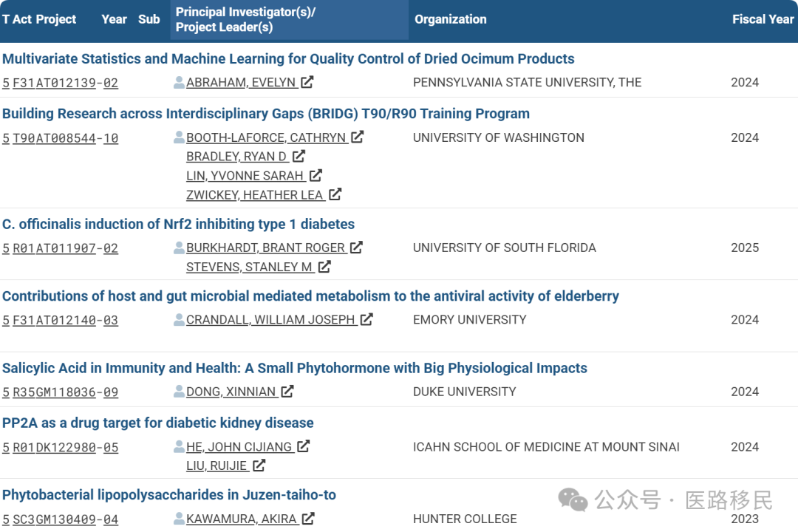Viewport: 798px width, 532px height.
Task: Open external link icon next to BOOTH-LAFORCE, CATHRYN
Action: pos(358,137)
